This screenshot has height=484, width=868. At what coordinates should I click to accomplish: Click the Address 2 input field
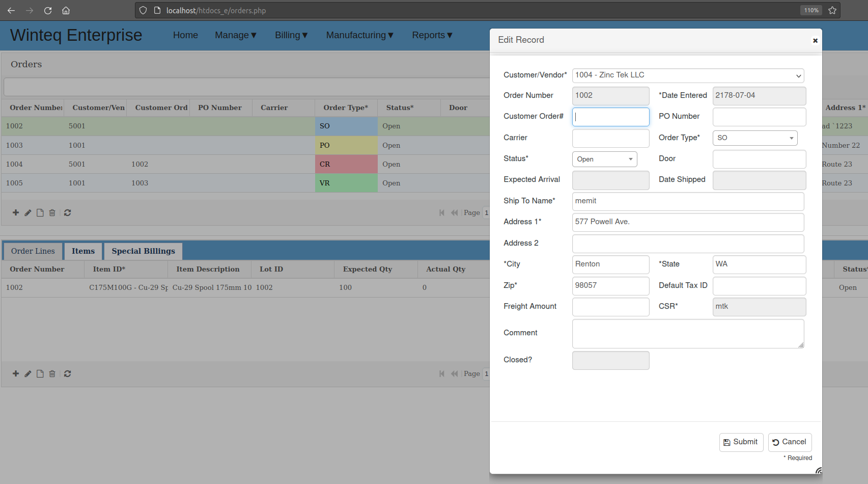point(688,244)
